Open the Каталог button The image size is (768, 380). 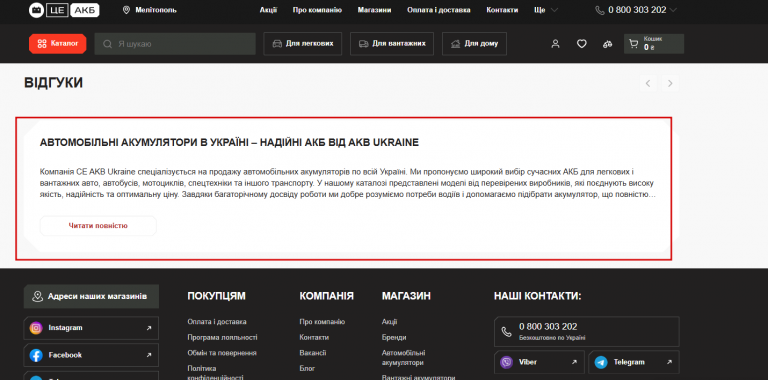58,44
